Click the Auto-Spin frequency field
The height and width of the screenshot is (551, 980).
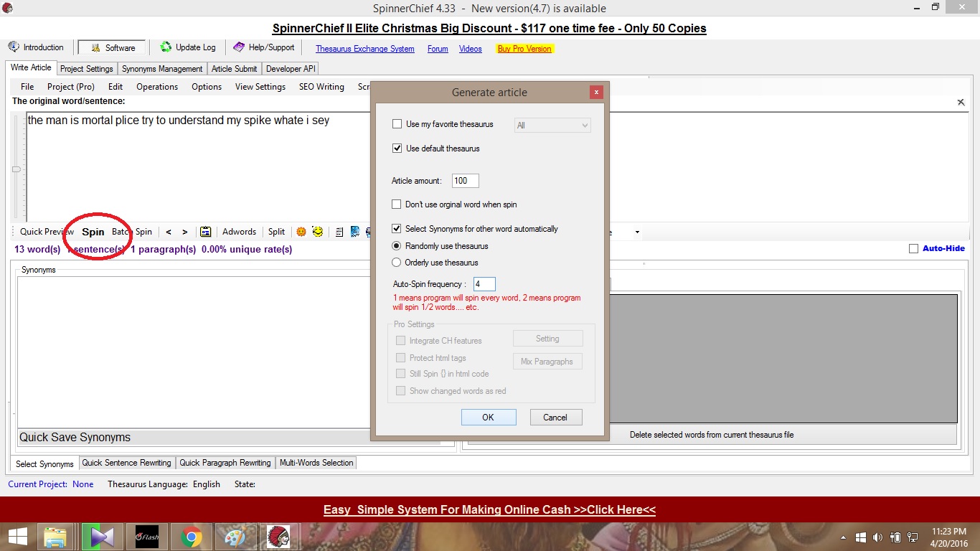click(484, 284)
